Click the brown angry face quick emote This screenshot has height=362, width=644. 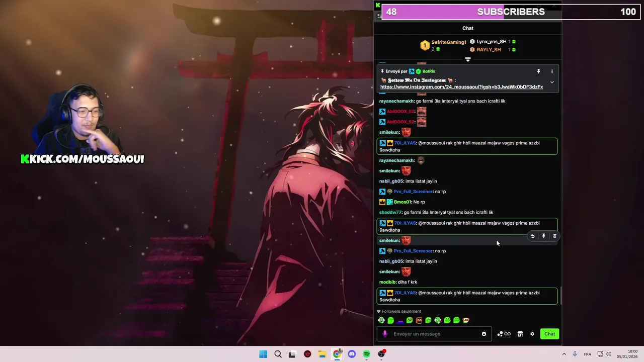coord(419,320)
